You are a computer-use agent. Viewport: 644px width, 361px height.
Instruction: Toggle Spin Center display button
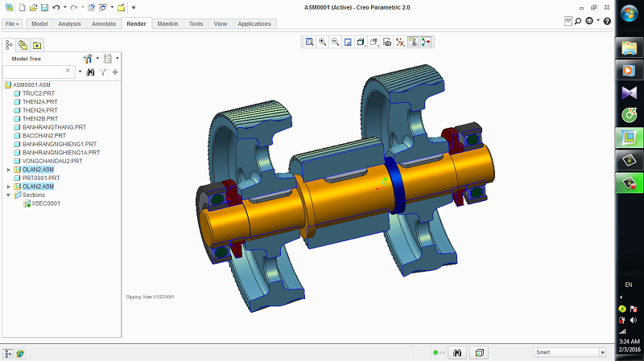click(425, 42)
